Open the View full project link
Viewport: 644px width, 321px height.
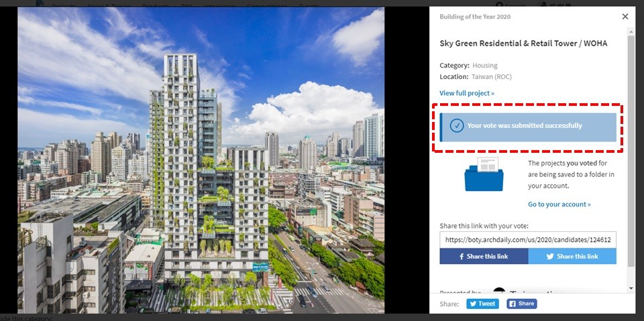467,93
